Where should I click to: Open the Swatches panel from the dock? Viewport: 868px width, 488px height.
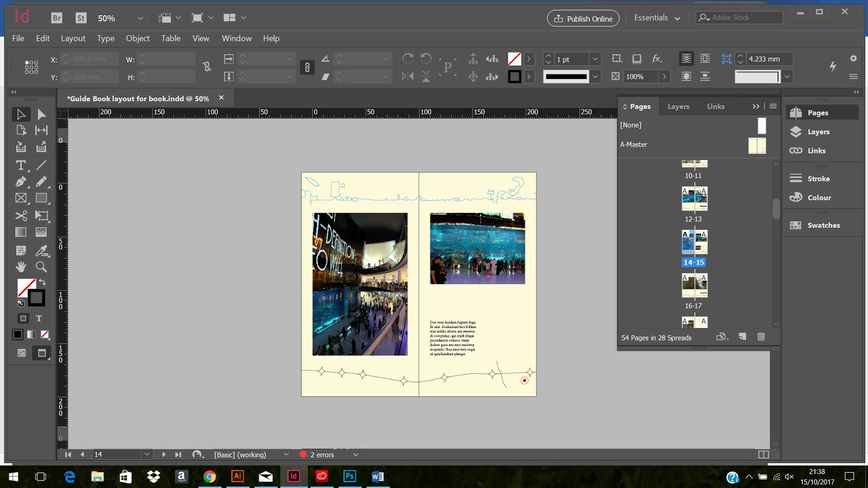[x=823, y=225]
